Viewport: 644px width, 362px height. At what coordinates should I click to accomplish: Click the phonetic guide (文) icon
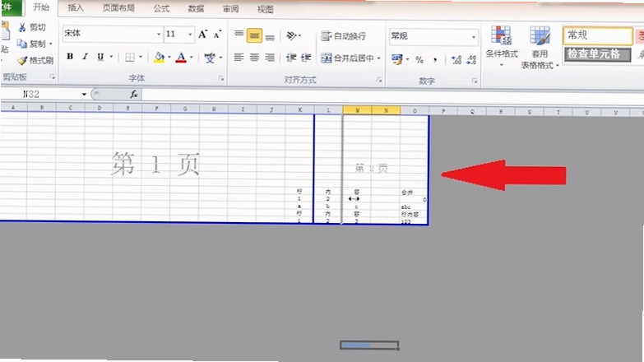click(210, 58)
